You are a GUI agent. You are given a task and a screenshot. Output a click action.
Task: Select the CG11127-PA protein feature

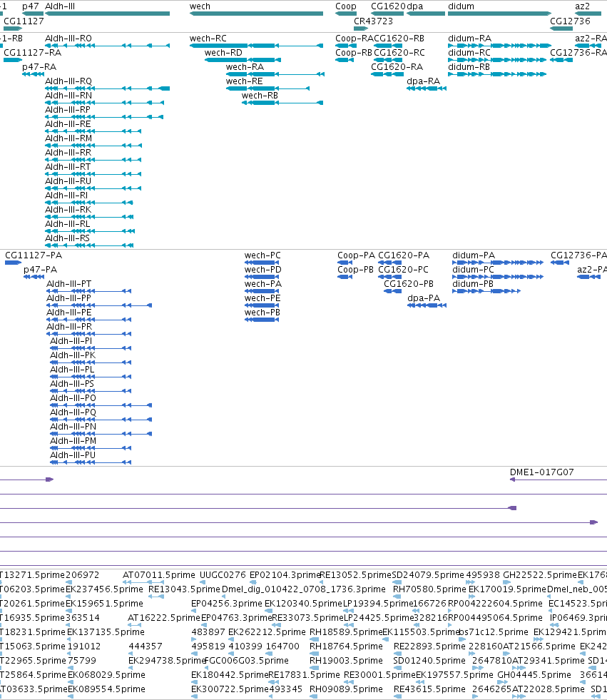(14, 263)
